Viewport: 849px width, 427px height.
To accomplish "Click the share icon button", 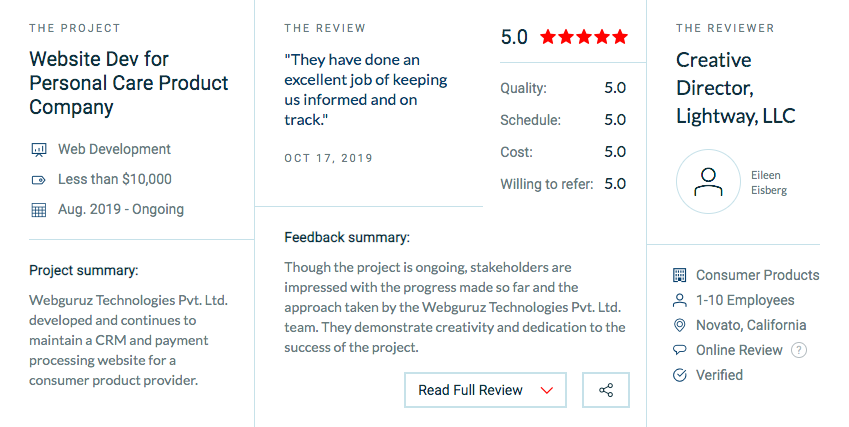I will (606, 390).
